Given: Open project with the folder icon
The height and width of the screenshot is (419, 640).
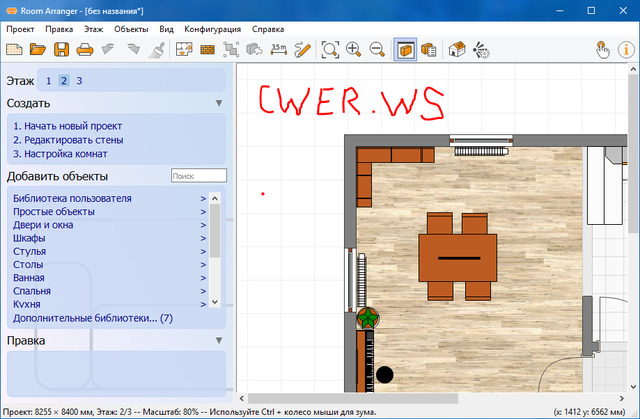Looking at the screenshot, I should tap(38, 49).
